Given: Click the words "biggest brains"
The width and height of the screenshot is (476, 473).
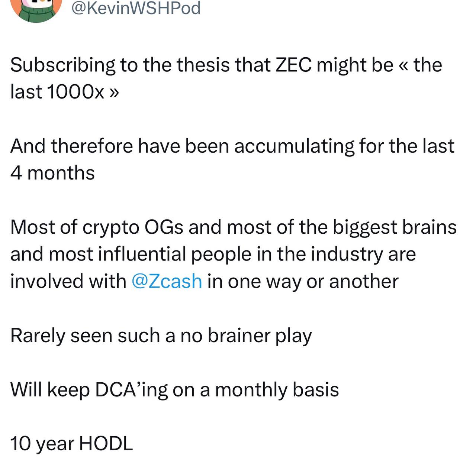Looking at the screenshot, I should (395, 227).
